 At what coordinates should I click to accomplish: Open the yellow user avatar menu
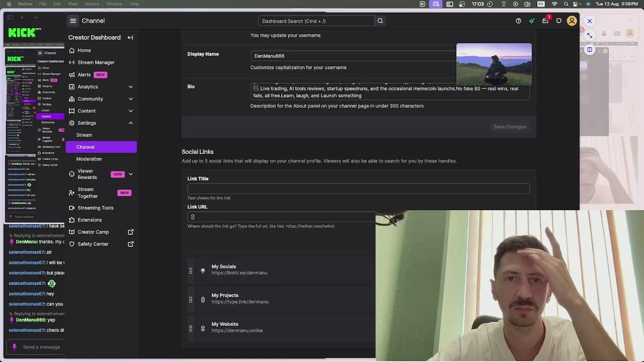point(572,21)
